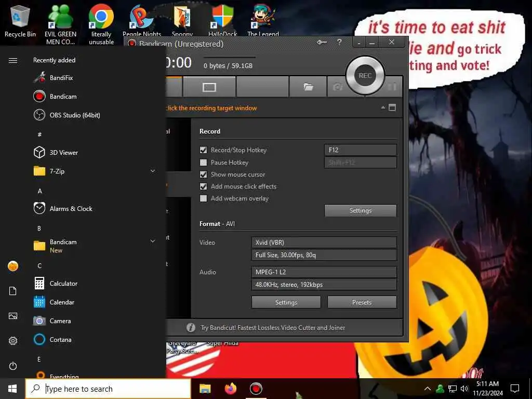This screenshot has height=399, width=532.
Task: Open Firefox from taskbar
Action: [x=231, y=389]
